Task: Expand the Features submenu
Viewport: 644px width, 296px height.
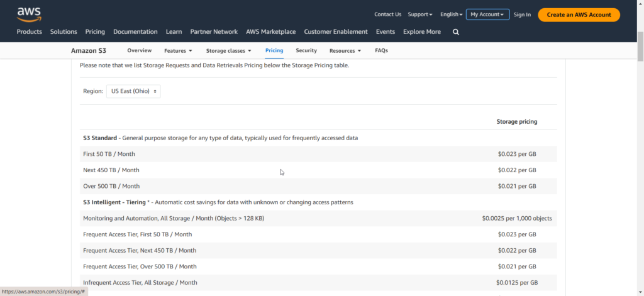Action: [x=178, y=51]
